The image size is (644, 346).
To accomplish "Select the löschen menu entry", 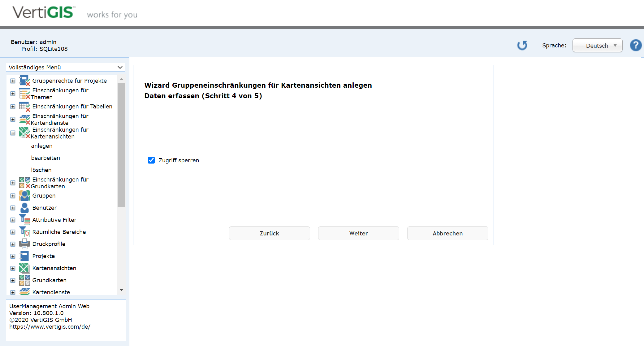I will [41, 170].
